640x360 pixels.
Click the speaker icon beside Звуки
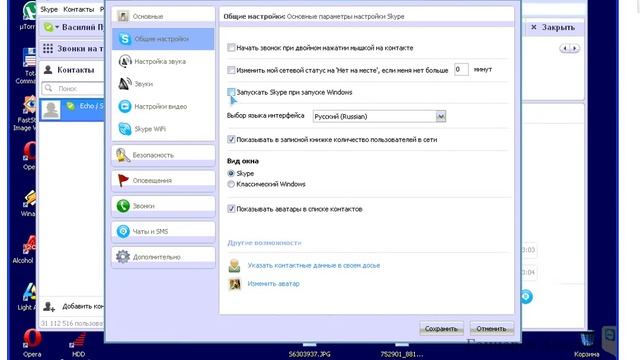coord(124,84)
